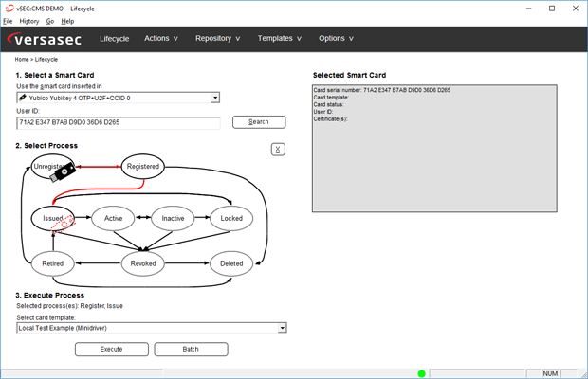Expand the Templates navigation dropdown
Image resolution: width=588 pixels, height=379 pixels.
(x=280, y=38)
